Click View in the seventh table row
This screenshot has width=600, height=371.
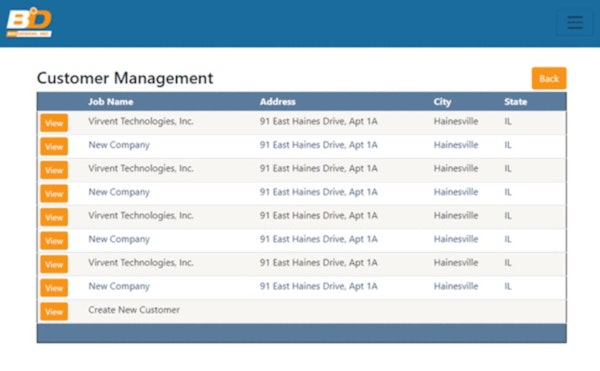(x=54, y=264)
